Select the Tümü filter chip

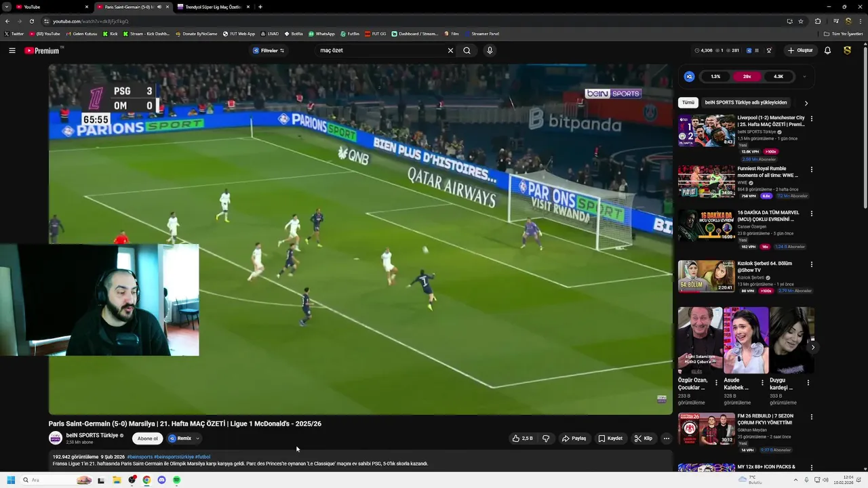tap(688, 102)
